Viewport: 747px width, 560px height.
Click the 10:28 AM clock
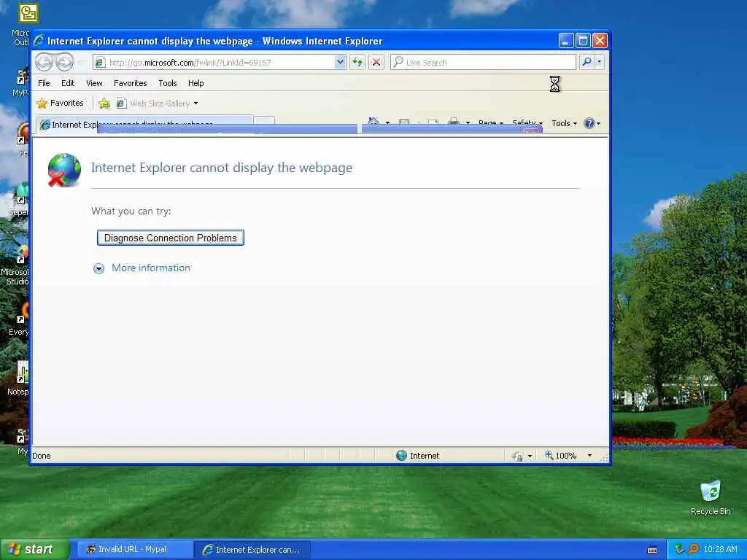tap(720, 549)
